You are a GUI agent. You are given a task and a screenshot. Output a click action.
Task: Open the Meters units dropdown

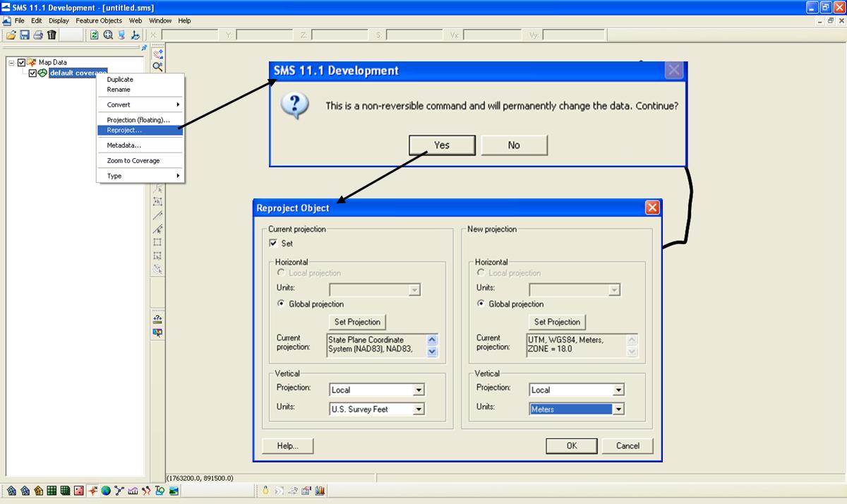pyautogui.click(x=618, y=409)
